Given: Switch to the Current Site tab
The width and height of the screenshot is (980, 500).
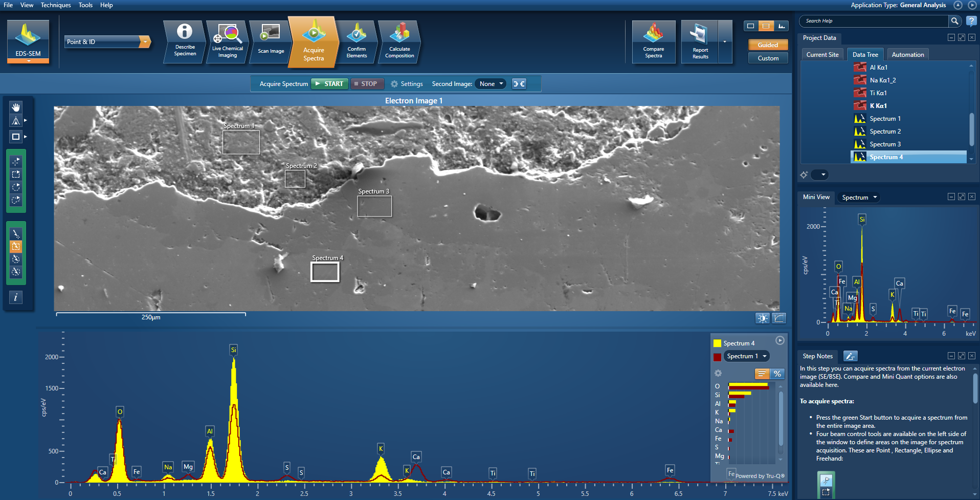Looking at the screenshot, I should tap(822, 55).
